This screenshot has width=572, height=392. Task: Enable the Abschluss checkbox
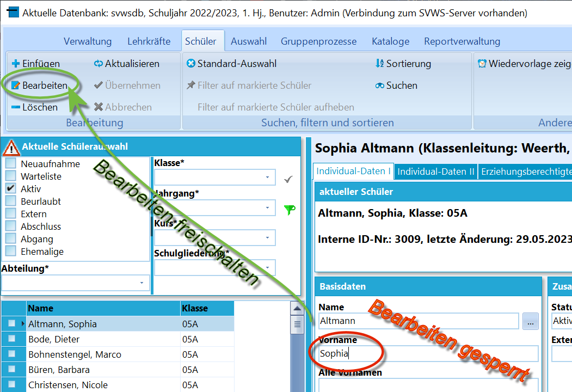11,226
